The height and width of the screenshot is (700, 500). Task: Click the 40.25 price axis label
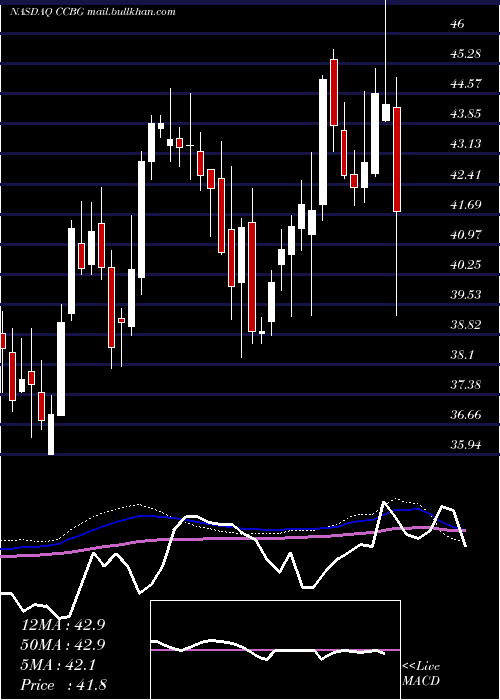click(466, 265)
